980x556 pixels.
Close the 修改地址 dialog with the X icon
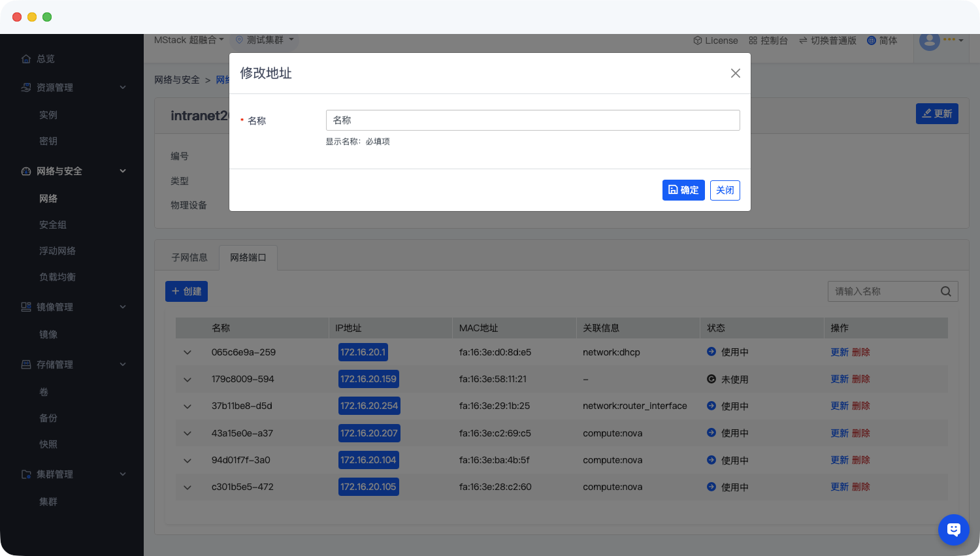pyautogui.click(x=735, y=73)
